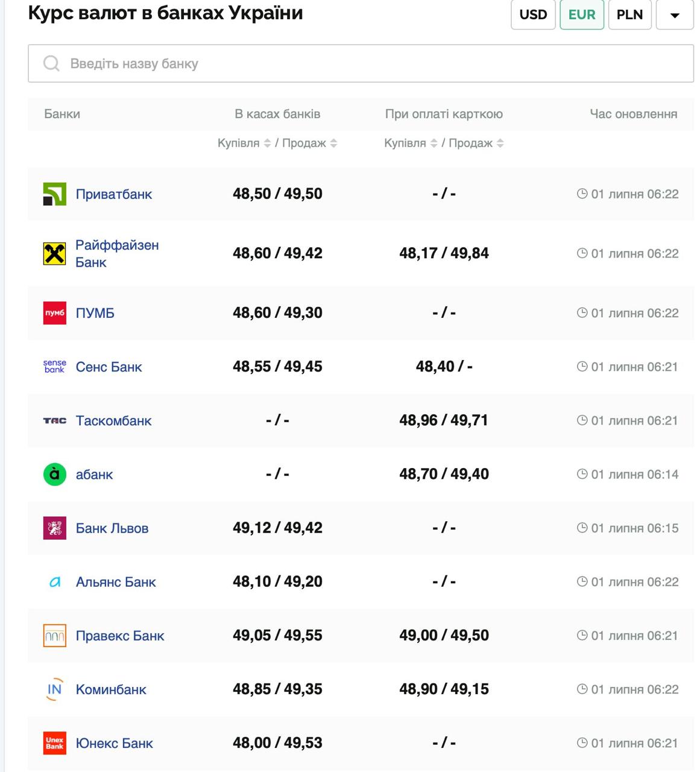The width and height of the screenshot is (700, 772).
Task: Open the more currencies dropdown arrow
Action: [675, 14]
